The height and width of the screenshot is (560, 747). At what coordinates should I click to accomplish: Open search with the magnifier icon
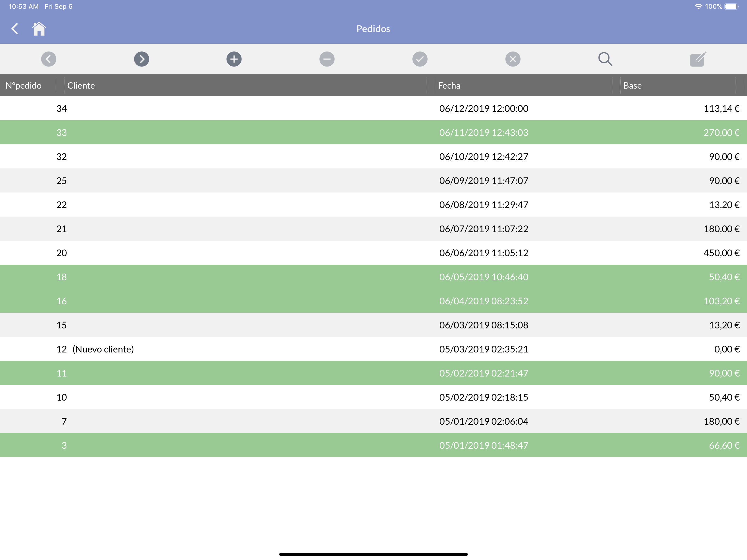click(605, 59)
